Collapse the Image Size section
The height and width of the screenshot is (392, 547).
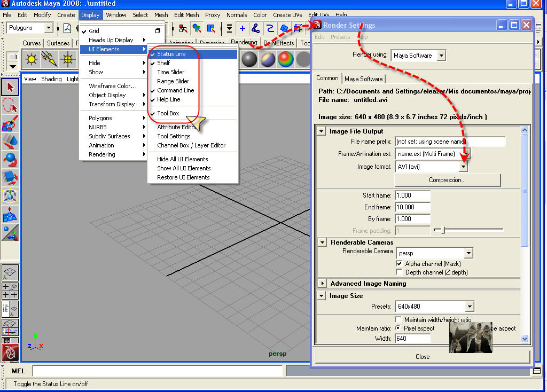(x=321, y=296)
